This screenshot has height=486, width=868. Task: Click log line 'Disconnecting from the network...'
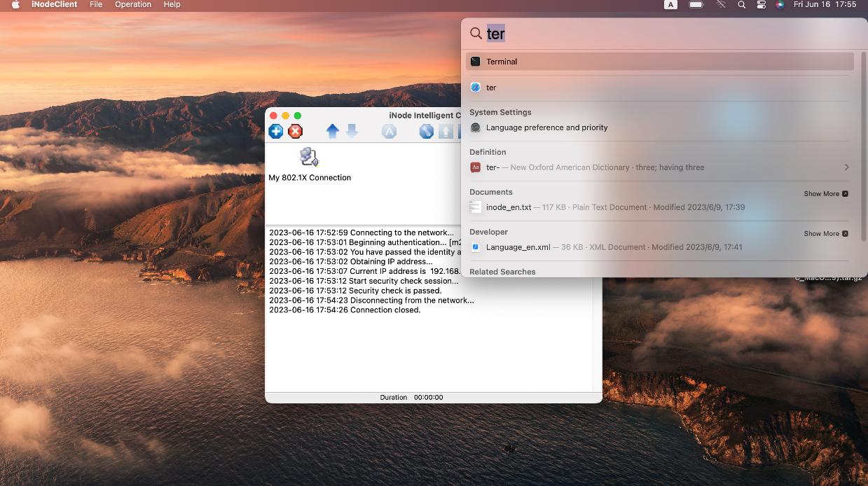pyautogui.click(x=371, y=300)
